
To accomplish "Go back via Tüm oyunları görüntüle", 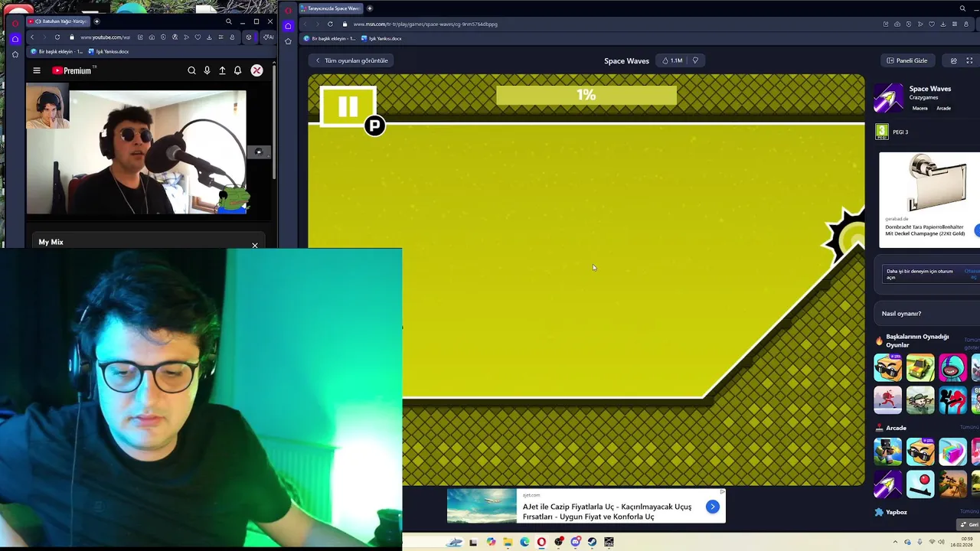I will pos(351,60).
